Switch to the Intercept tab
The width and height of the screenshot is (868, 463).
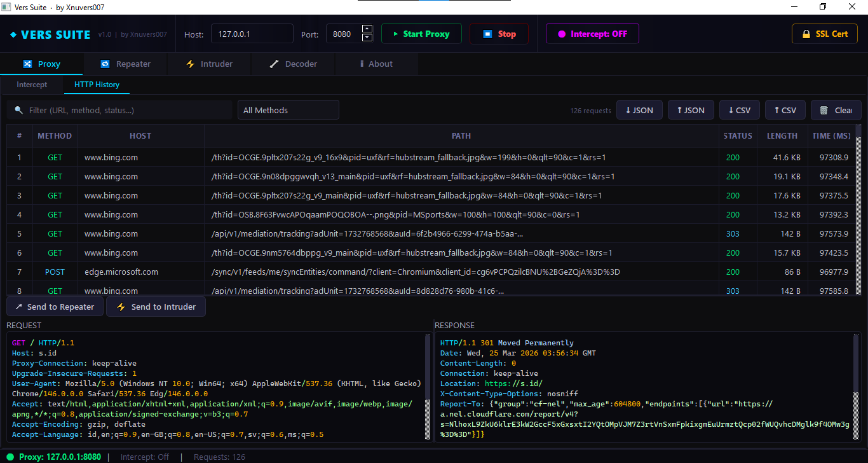32,84
